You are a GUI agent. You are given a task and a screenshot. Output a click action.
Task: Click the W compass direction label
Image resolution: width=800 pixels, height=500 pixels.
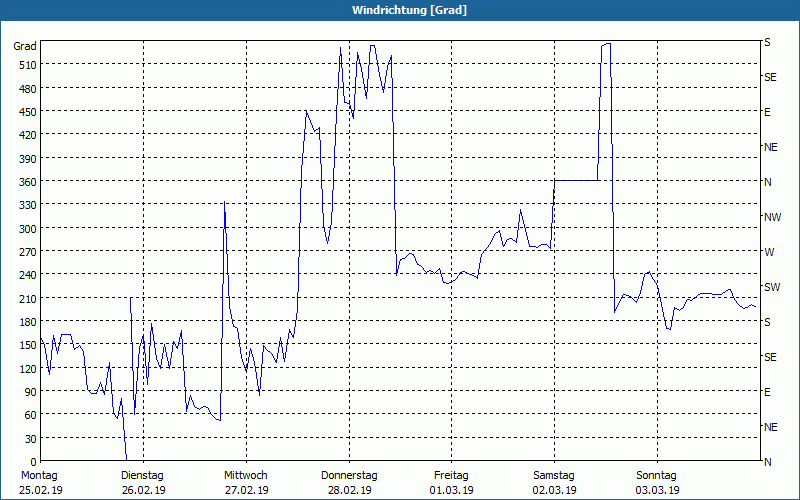pos(768,252)
